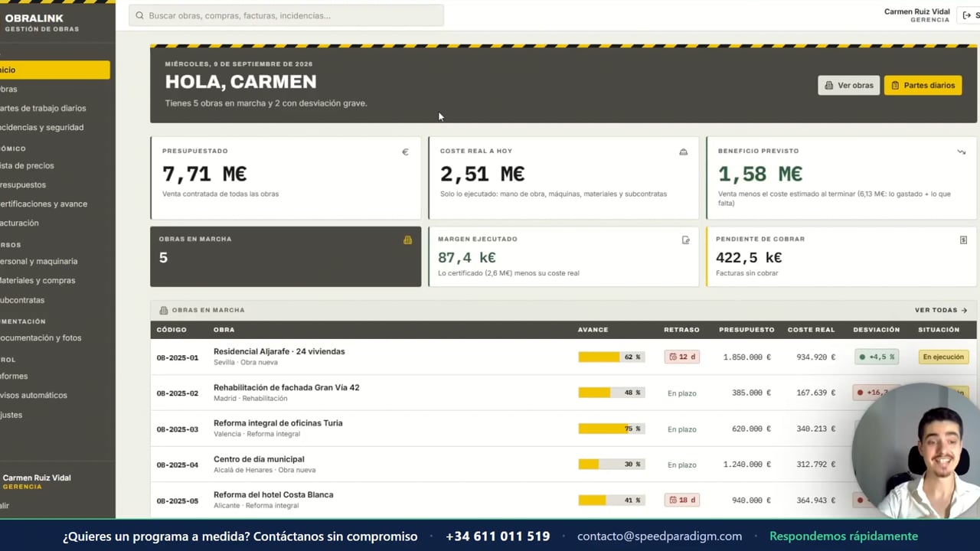980x551 pixels.
Task: Click the search magnifier icon in top bar
Action: click(x=139, y=15)
